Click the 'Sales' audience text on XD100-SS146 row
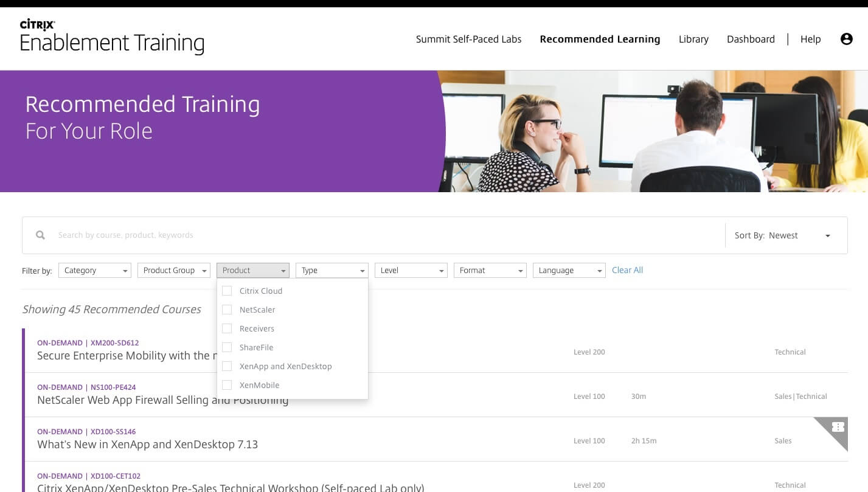Screen dimensions: 868x492 click(783, 441)
